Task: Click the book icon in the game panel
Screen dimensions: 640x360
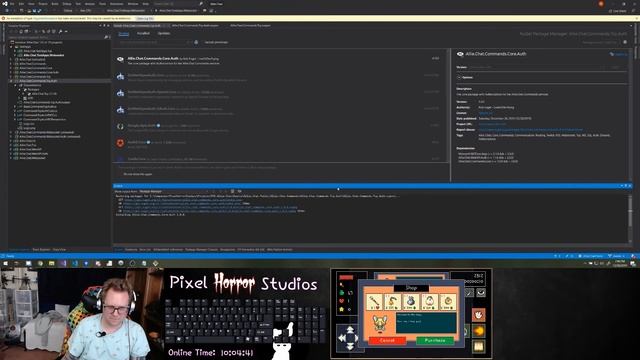Action: [x=479, y=347]
